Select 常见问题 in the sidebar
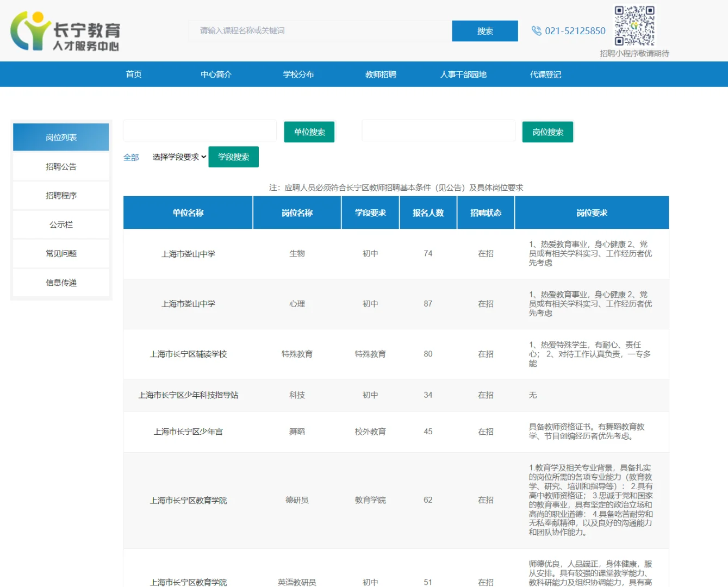 click(61, 253)
